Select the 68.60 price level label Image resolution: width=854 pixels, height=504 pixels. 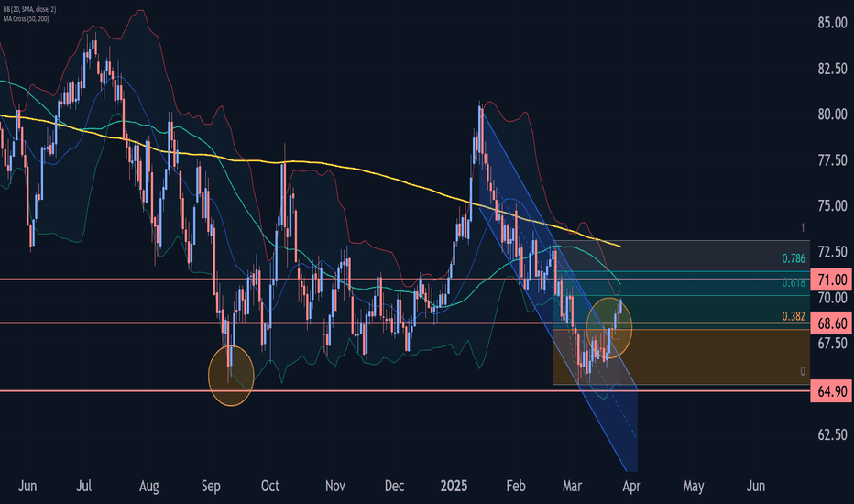(832, 323)
